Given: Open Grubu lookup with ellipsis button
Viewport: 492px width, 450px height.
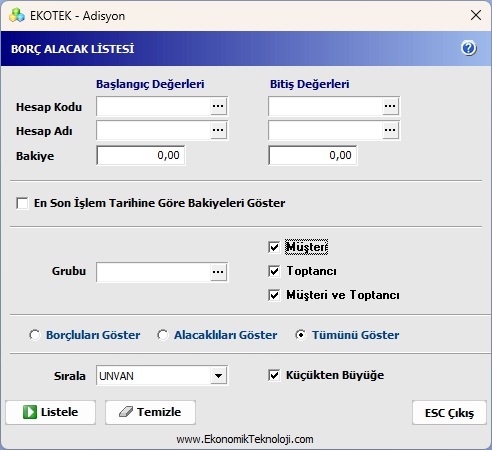Looking at the screenshot, I should (218, 272).
